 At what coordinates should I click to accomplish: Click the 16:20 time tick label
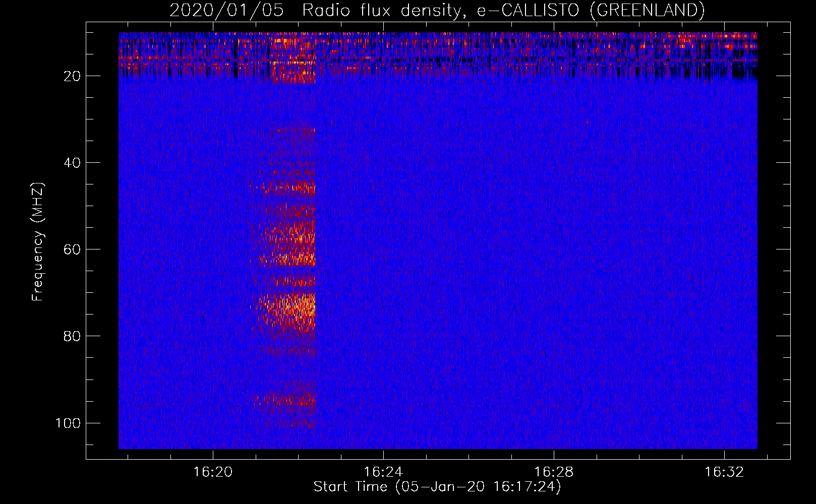(x=213, y=472)
